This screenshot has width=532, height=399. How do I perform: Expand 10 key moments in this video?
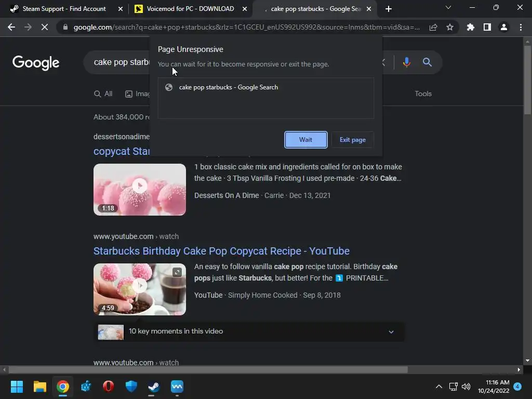(x=249, y=331)
